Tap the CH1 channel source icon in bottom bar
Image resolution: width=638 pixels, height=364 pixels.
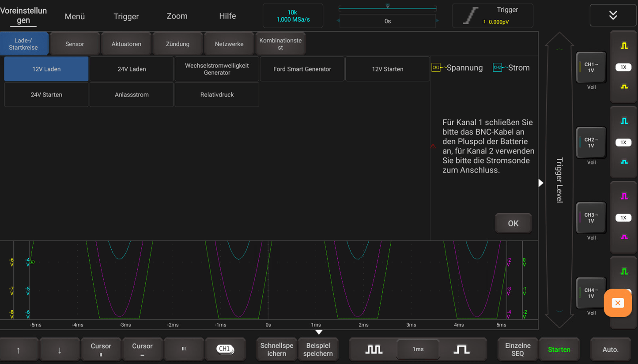tap(225, 349)
